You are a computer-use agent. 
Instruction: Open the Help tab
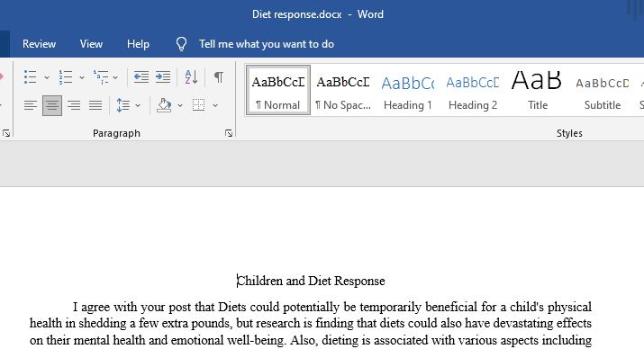coord(138,44)
